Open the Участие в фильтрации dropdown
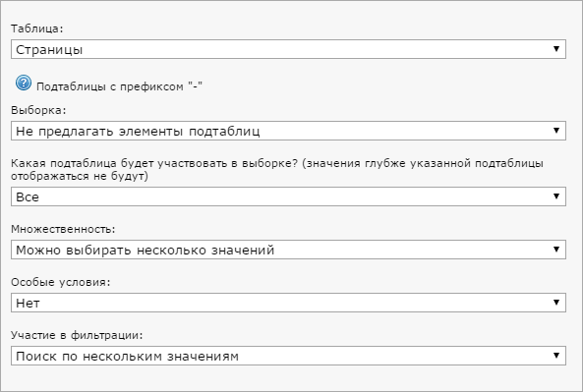583x392 pixels. point(288,356)
